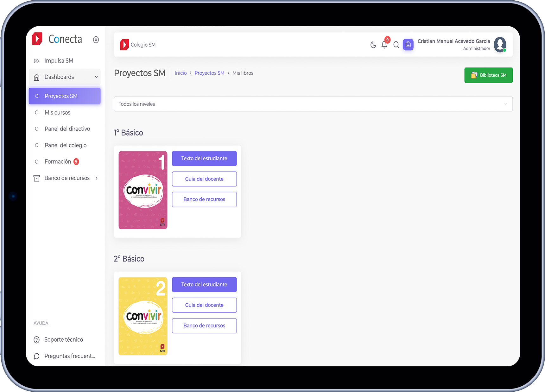Open Impulsa SM in the sidebar

[x=65, y=60]
